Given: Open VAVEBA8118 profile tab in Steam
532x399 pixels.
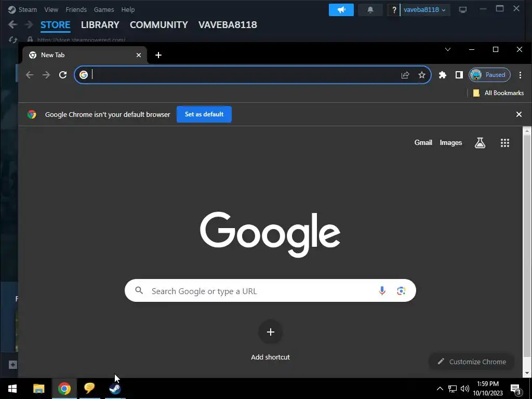Looking at the screenshot, I should pos(228,25).
